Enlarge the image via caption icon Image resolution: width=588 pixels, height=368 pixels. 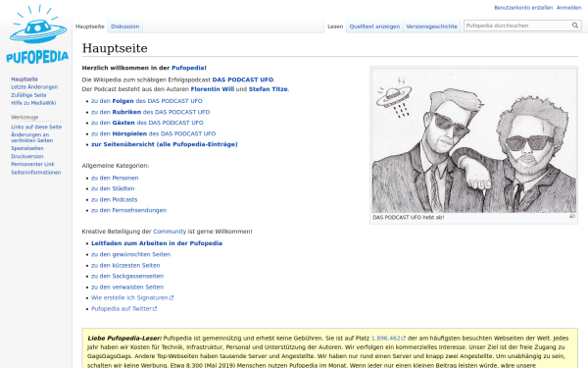point(572,216)
